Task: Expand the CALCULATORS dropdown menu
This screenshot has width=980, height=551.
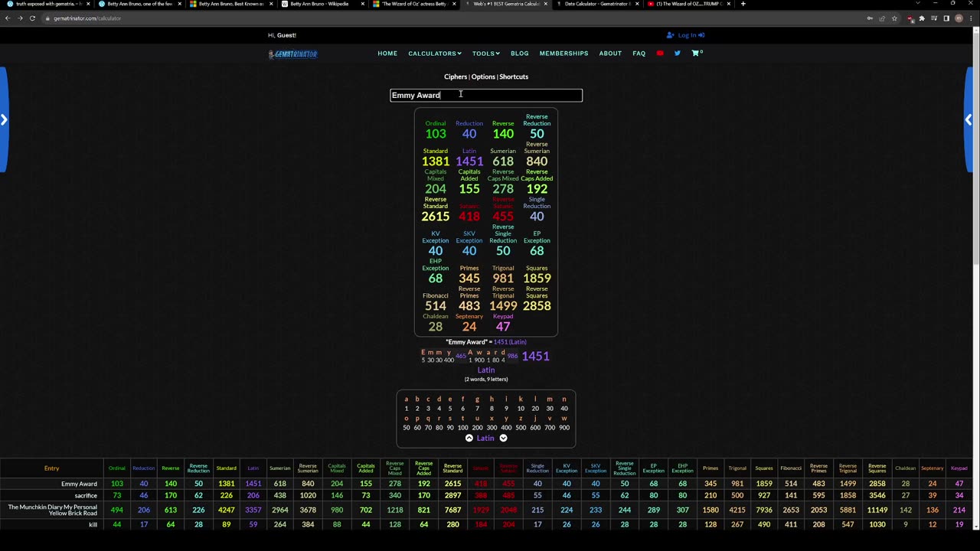Action: [435, 54]
